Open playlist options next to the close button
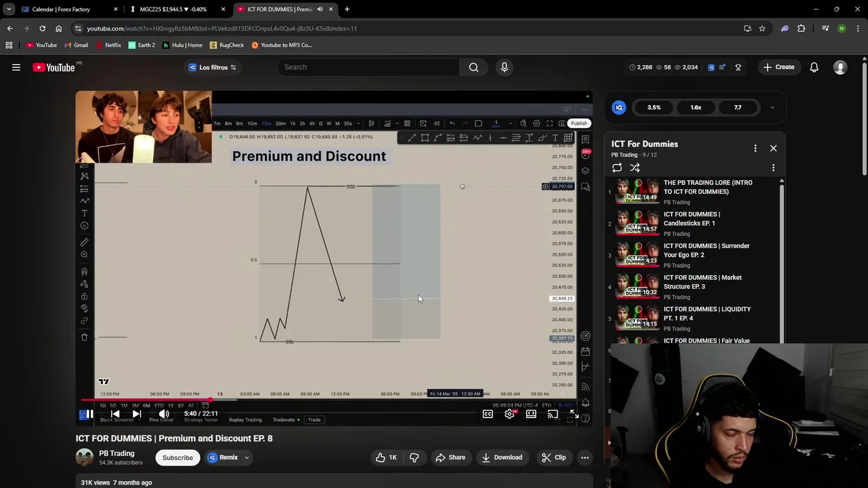Viewport: 868px width, 488px height. point(755,148)
